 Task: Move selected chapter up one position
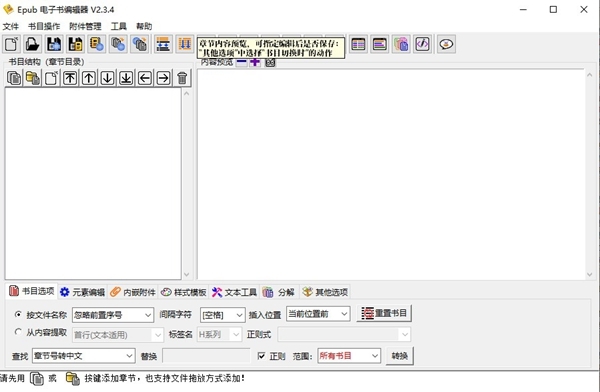(x=89, y=78)
